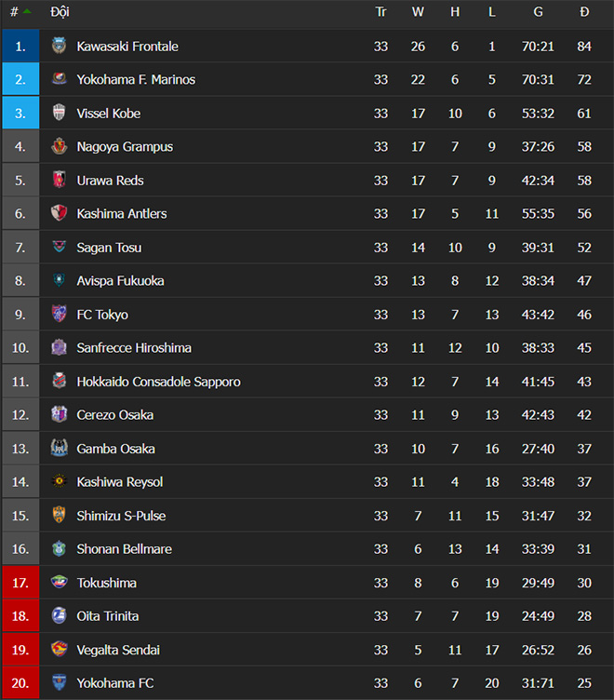The height and width of the screenshot is (700, 614).
Task: Sort table by Đội column header
Action: [x=60, y=12]
